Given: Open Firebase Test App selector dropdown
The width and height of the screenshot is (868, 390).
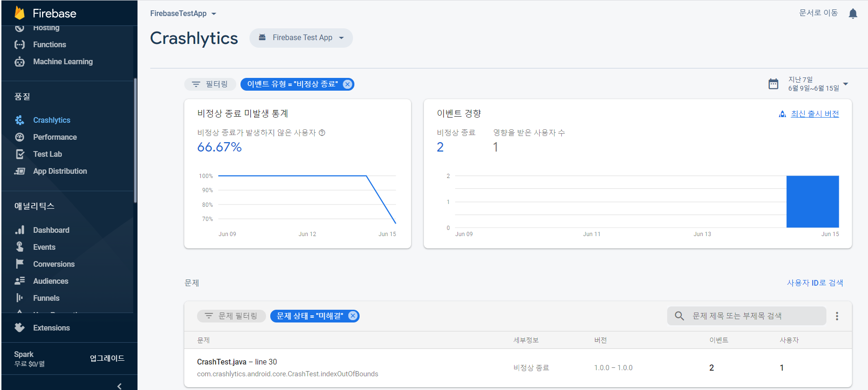Looking at the screenshot, I should (301, 38).
